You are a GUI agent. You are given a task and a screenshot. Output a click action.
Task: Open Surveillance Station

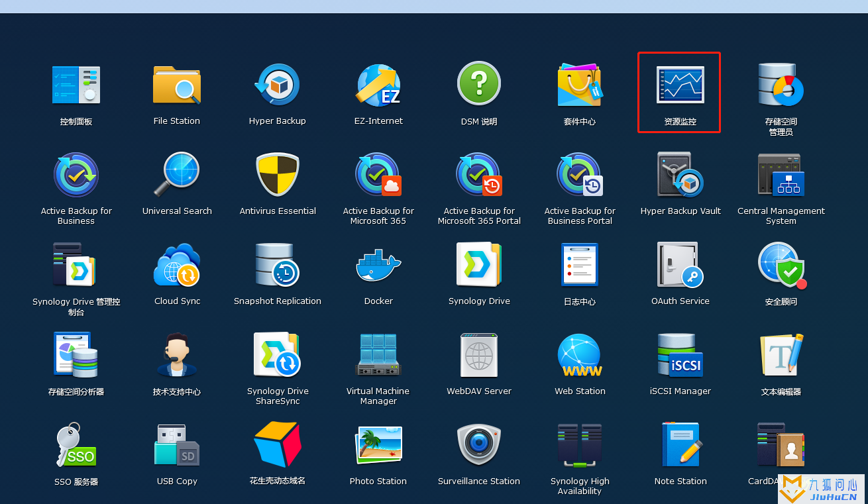click(479, 444)
